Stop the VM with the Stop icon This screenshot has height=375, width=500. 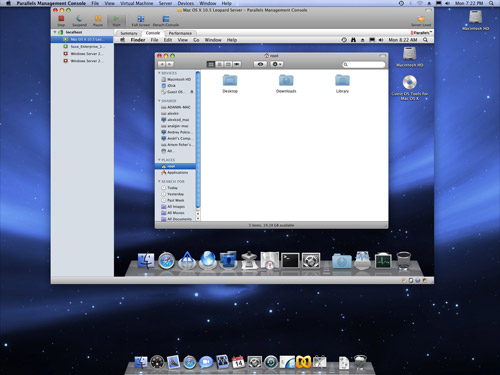pos(61,21)
